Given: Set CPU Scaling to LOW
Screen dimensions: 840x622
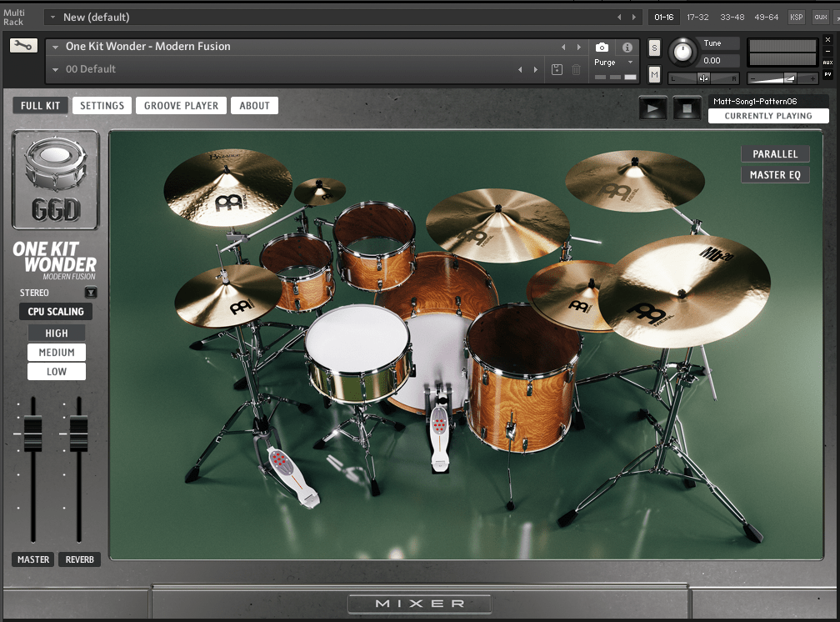Looking at the screenshot, I should (56, 371).
